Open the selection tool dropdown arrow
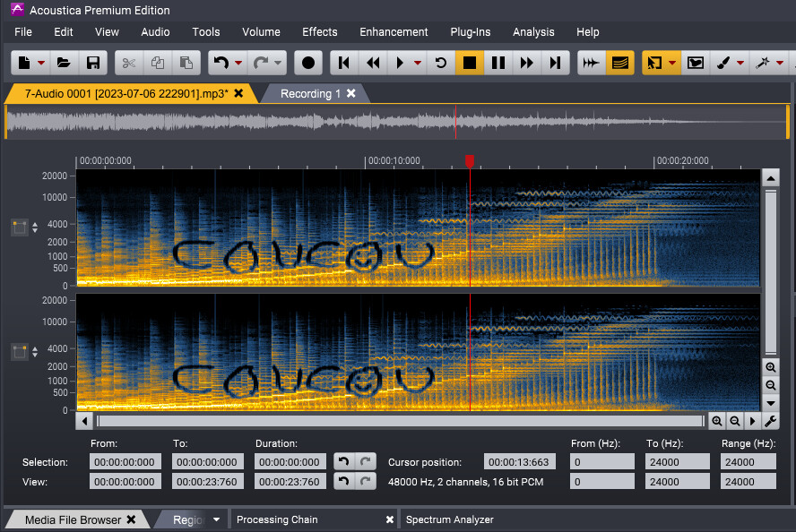The width and height of the screenshot is (796, 532). [x=672, y=63]
